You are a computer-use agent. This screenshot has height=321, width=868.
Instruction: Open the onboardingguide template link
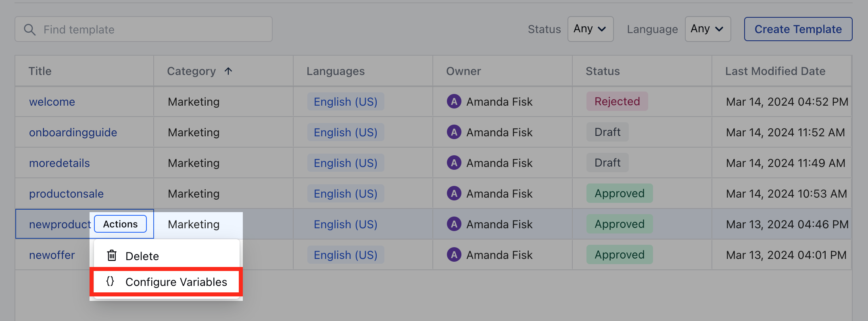[x=73, y=132]
